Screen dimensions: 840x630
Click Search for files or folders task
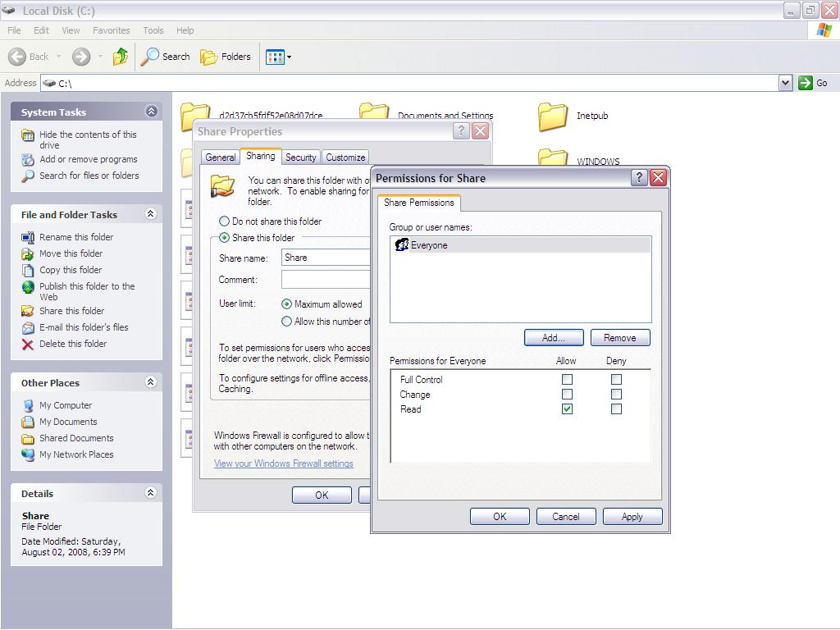89,176
